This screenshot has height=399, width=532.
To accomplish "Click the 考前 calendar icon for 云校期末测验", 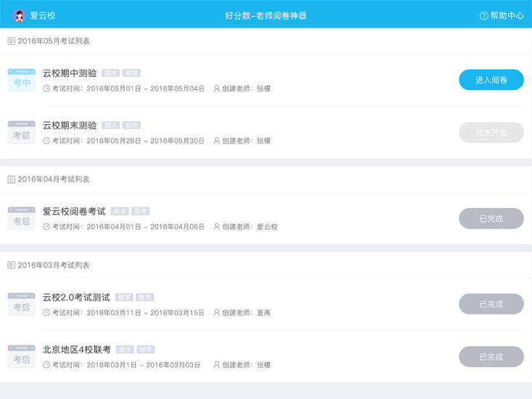I will pyautogui.click(x=22, y=133).
